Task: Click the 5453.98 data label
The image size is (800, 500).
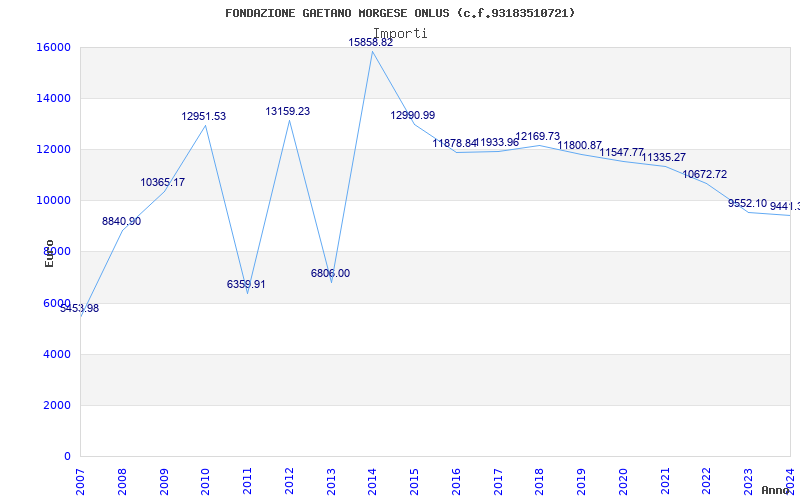Action: [80, 309]
